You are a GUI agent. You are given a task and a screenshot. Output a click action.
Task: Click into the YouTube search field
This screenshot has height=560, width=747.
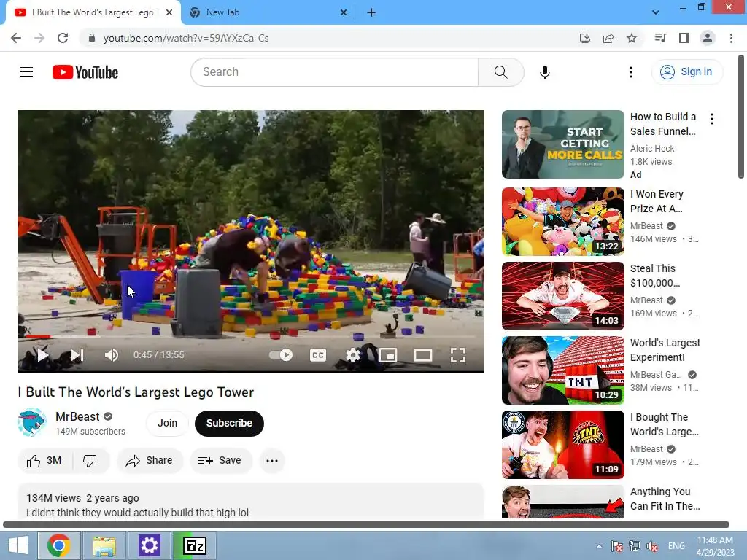[x=334, y=72]
